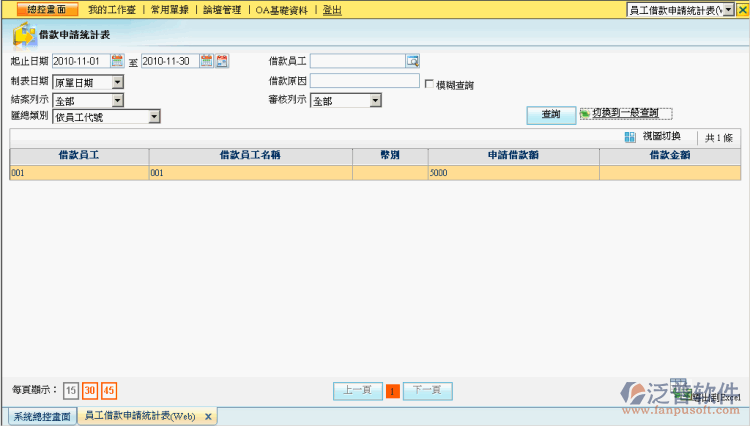The width and height of the screenshot is (750, 426).
Task: Click the 視圖切換 view switch icon
Action: coord(630,137)
